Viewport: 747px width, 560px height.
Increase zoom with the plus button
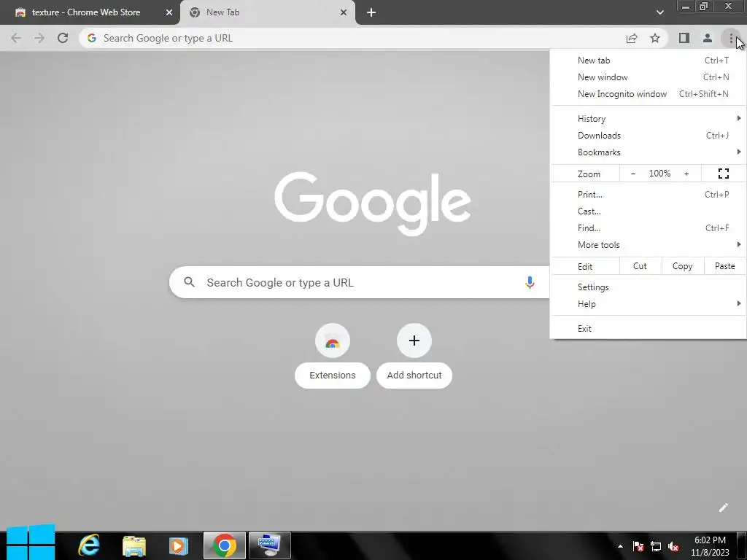click(x=686, y=174)
